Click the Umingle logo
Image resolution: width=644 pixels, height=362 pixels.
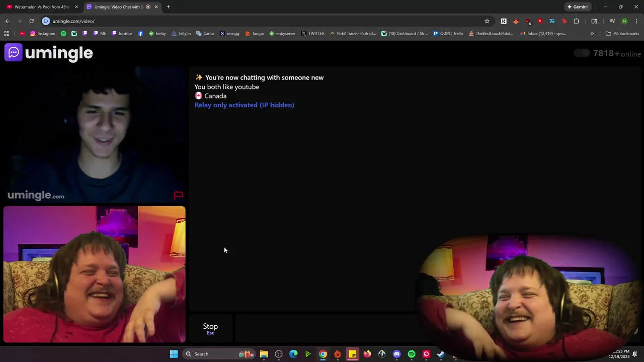(x=49, y=53)
